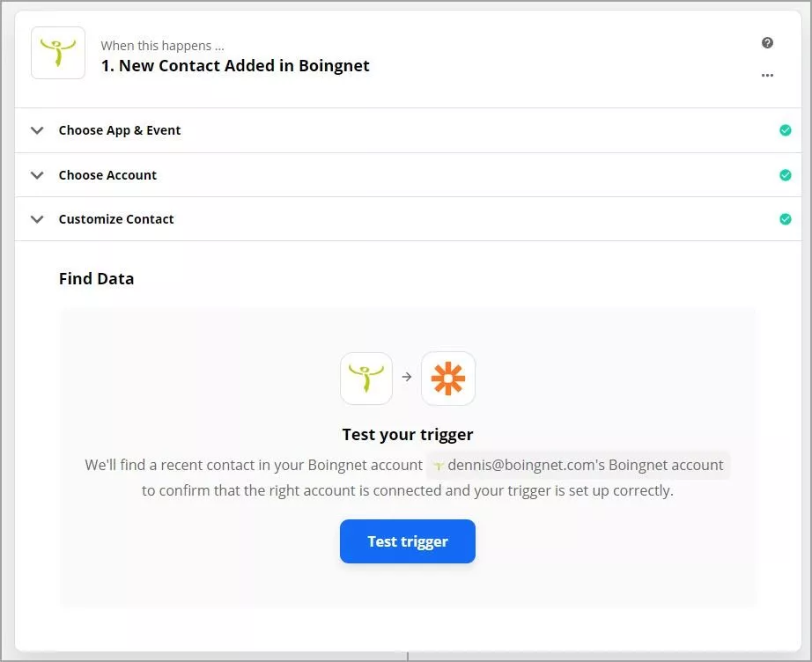Open the Choose Account section
Image resolution: width=812 pixels, height=662 pixels.
[408, 175]
